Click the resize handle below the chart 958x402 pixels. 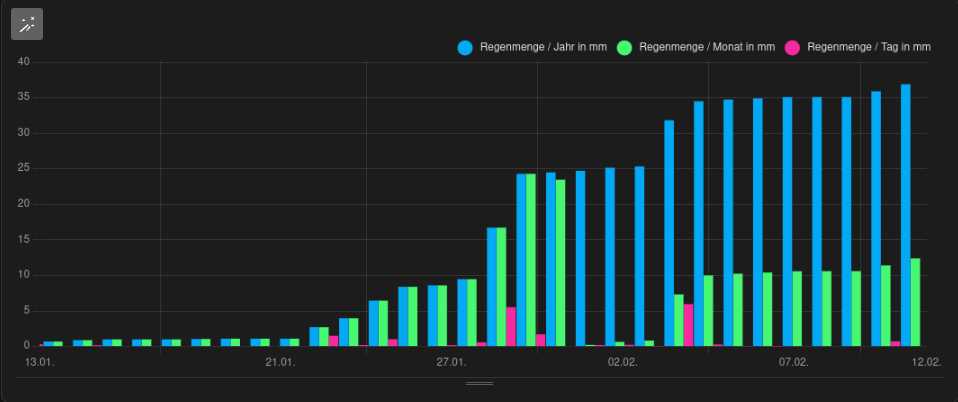tap(479, 383)
